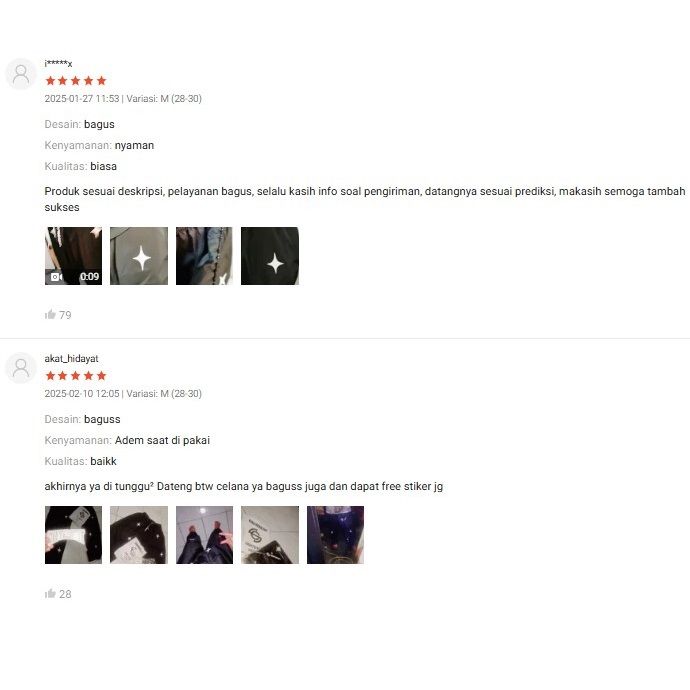This screenshot has width=690, height=690.
Task: Like akat_hidayat's review with 28 thumbs-up
Action: [58, 594]
